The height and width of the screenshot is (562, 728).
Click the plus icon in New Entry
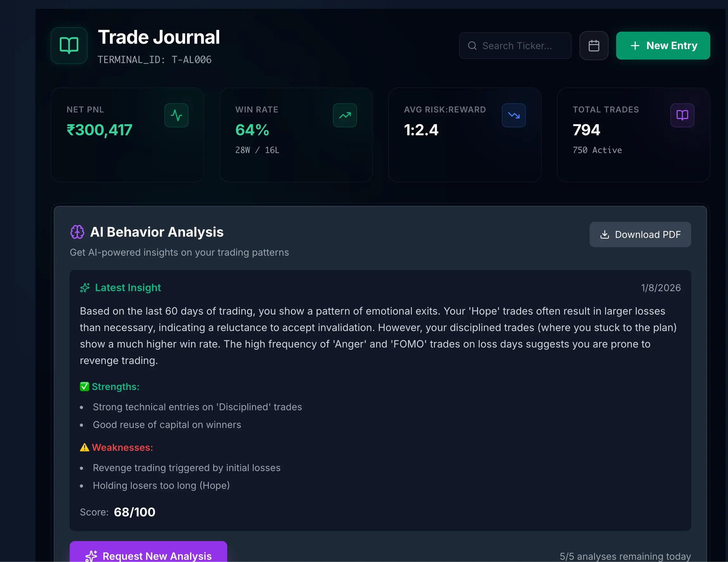coord(635,45)
